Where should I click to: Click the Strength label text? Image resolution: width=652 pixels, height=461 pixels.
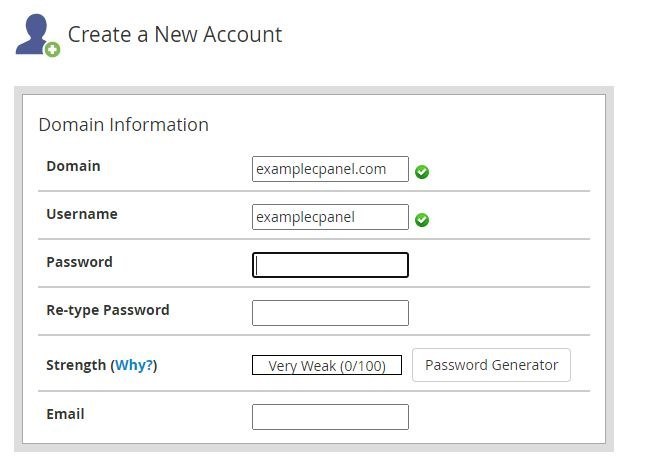click(x=76, y=366)
